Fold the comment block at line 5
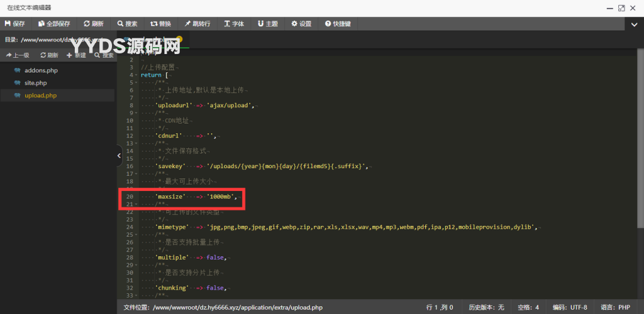This screenshot has height=314, width=644. (136, 82)
